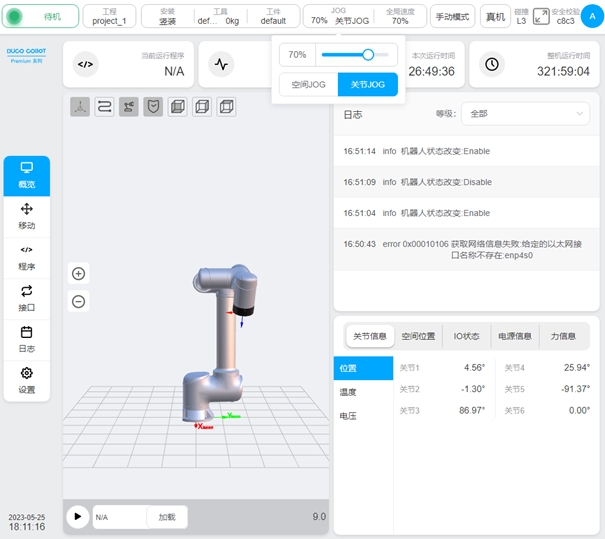The width and height of the screenshot is (605, 539).
Task: Click the safety shield icon in viewport toolbar
Action: [x=153, y=106]
